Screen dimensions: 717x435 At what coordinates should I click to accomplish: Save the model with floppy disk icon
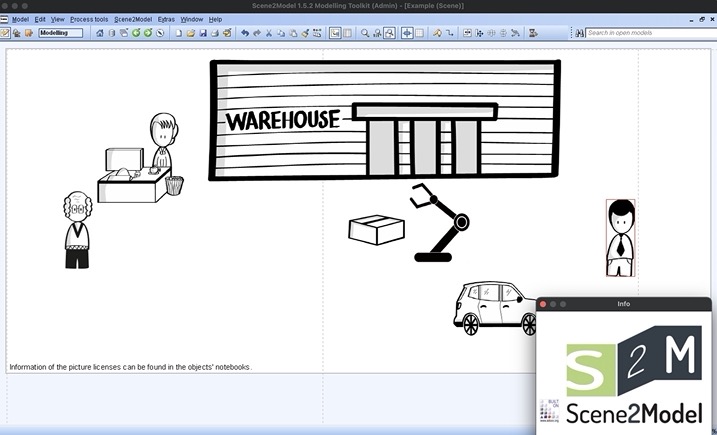203,33
